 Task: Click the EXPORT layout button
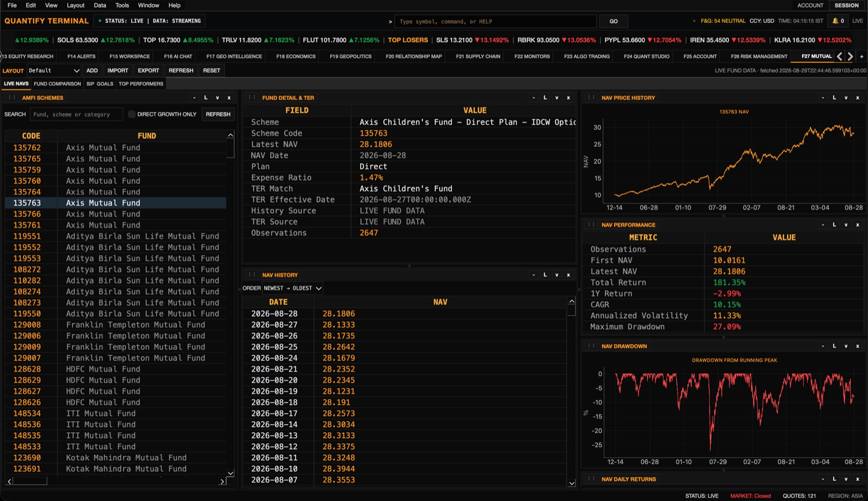[x=148, y=70]
